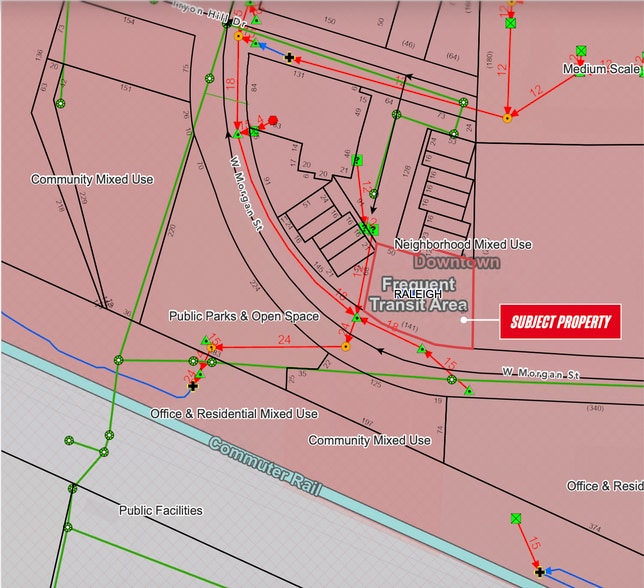644x588 pixels.
Task: Select parcel number 197
Action: pos(367,422)
